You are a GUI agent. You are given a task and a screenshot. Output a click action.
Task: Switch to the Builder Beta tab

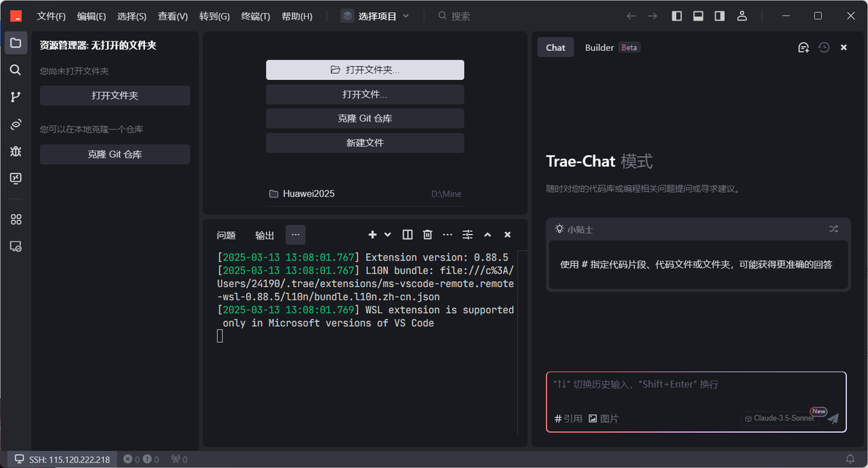[612, 47]
